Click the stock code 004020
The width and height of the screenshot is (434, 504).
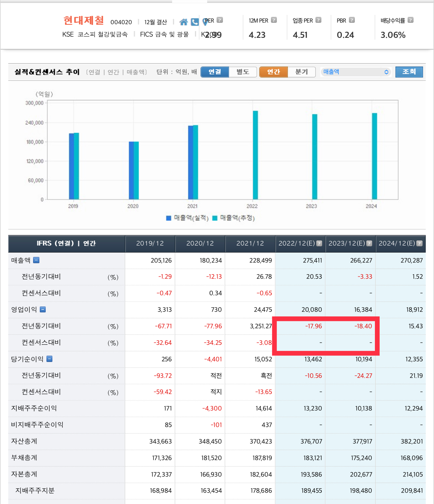pos(121,22)
